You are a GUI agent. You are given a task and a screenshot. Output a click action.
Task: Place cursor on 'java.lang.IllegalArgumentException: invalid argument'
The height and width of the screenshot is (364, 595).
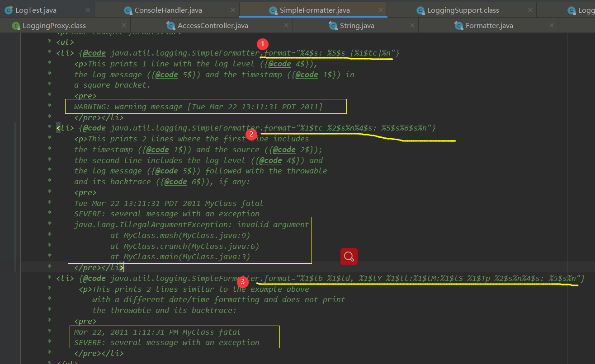(192, 224)
